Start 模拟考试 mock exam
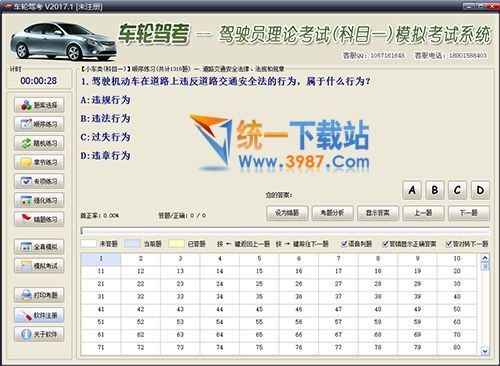The image size is (500, 366). (39, 266)
